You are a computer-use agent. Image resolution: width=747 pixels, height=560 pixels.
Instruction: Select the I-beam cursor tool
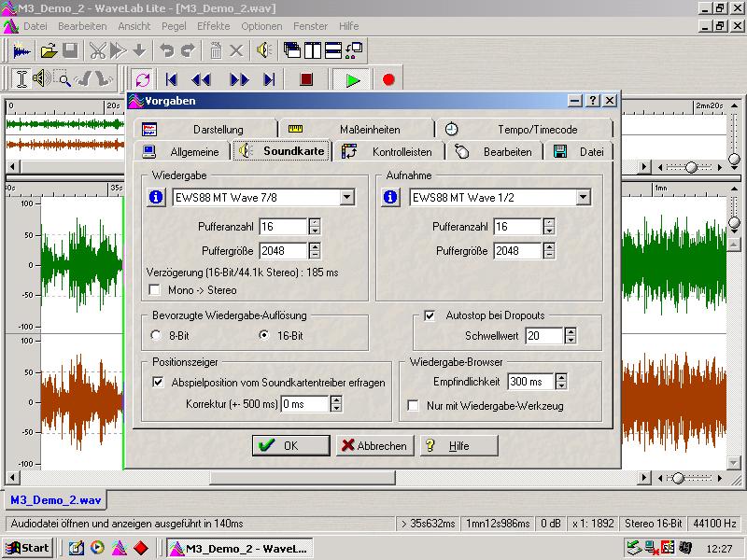(x=21, y=79)
